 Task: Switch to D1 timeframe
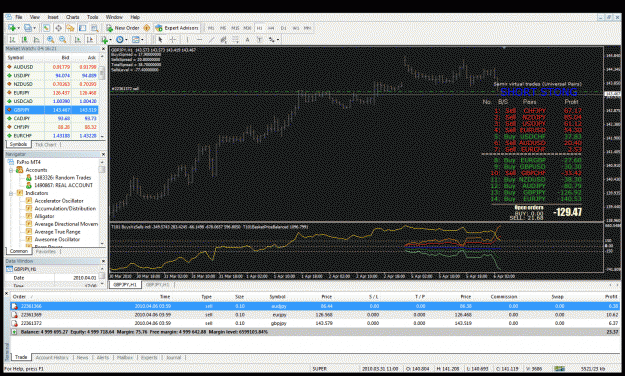click(283, 28)
